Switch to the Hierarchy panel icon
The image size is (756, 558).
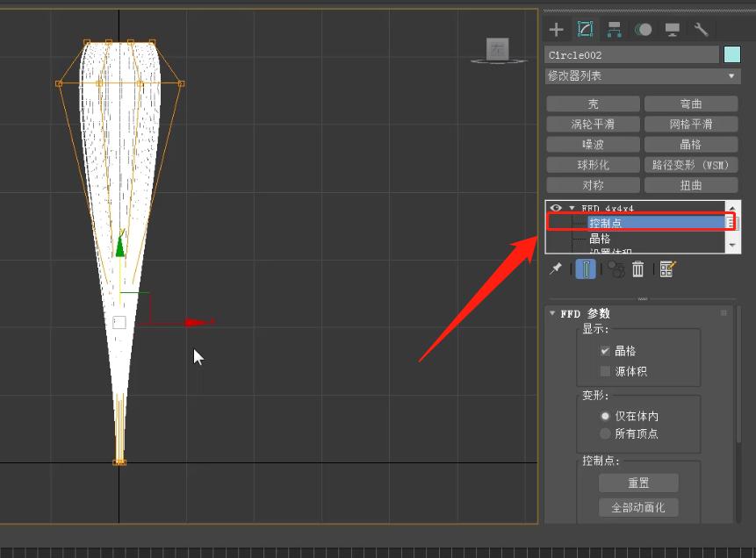point(614,30)
